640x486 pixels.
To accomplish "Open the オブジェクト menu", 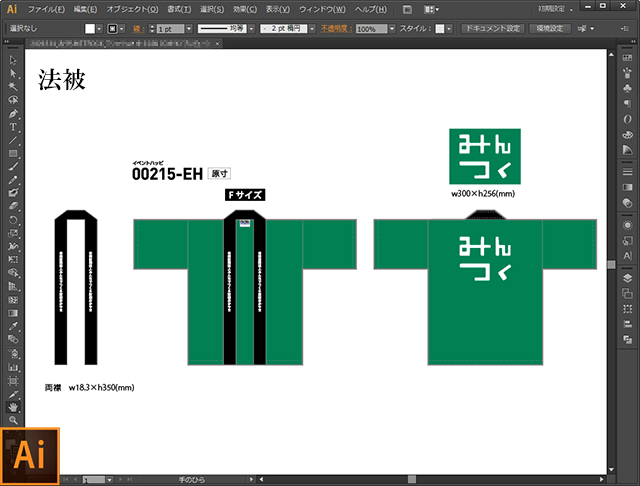I will (x=132, y=9).
